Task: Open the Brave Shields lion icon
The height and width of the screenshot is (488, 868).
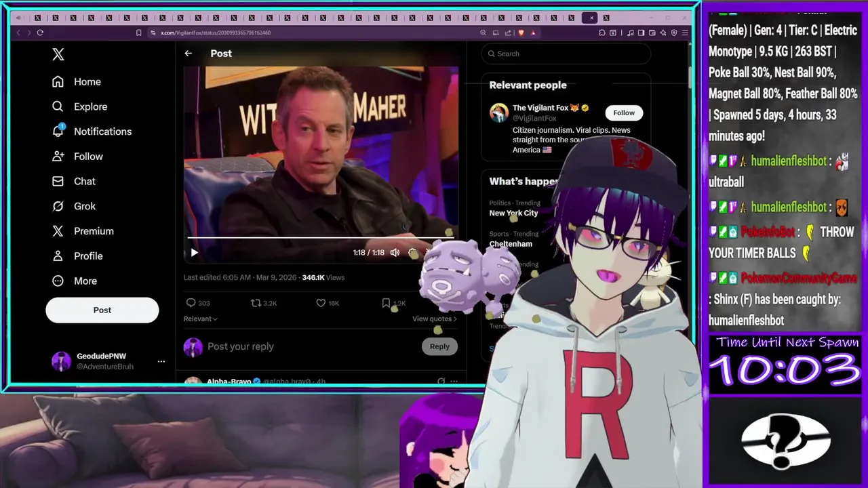Action: [521, 33]
